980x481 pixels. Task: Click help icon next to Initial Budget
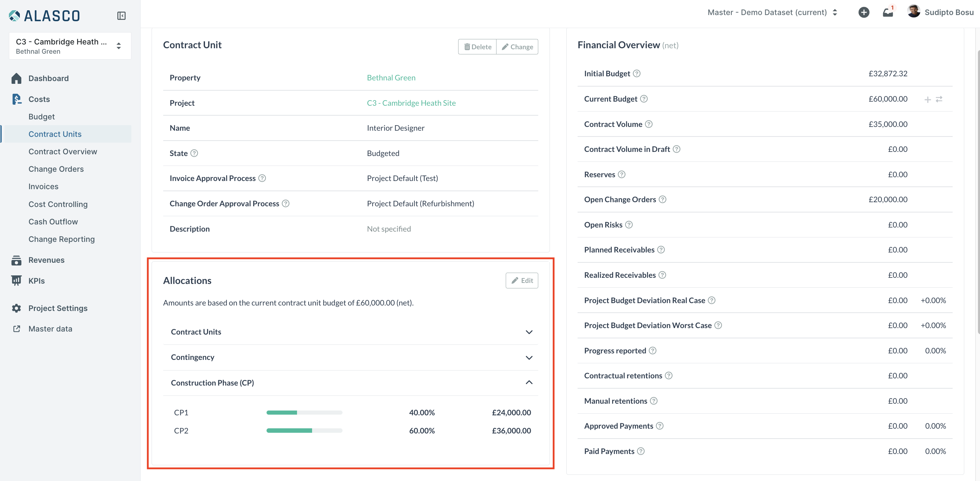[636, 74]
